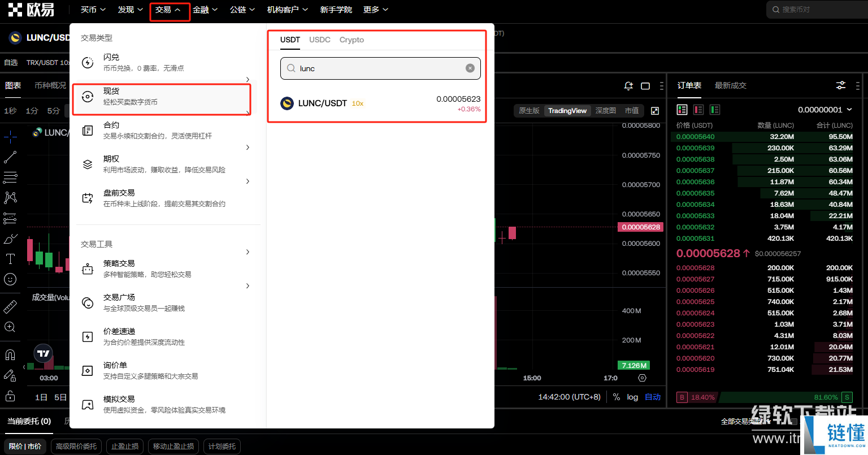
Task: Switch chart to 原生版 mode
Action: (529, 111)
